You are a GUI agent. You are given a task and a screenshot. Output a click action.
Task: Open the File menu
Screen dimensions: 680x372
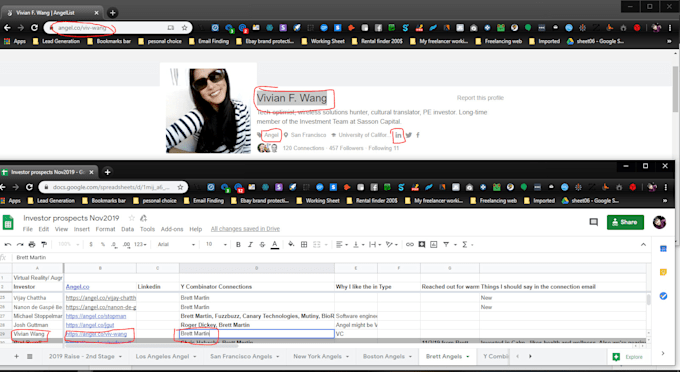pyautogui.click(x=28, y=229)
